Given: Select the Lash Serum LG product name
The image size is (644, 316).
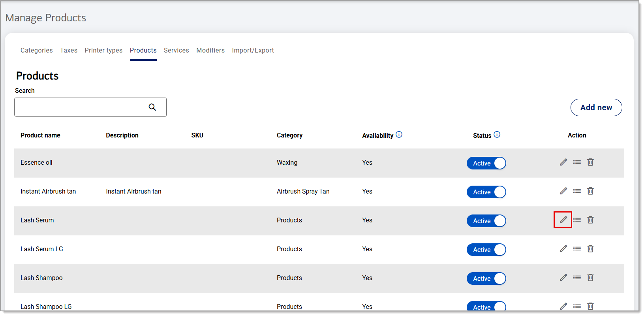Looking at the screenshot, I should (42, 249).
